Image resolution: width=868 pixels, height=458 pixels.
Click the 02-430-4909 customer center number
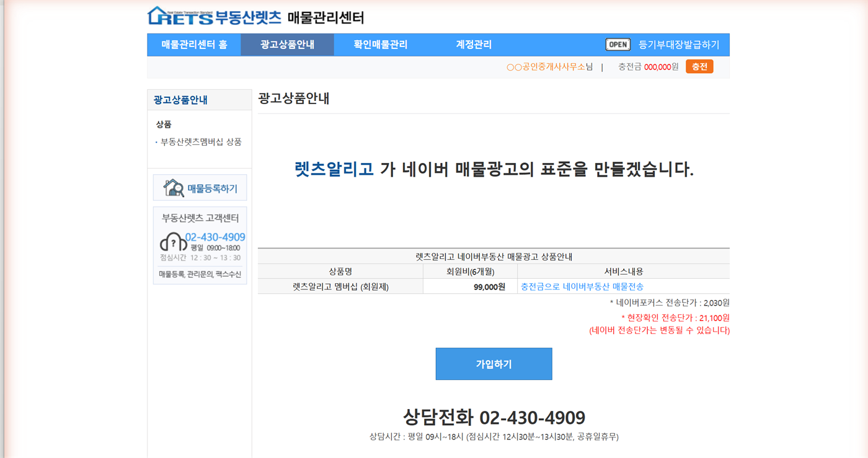[215, 237]
